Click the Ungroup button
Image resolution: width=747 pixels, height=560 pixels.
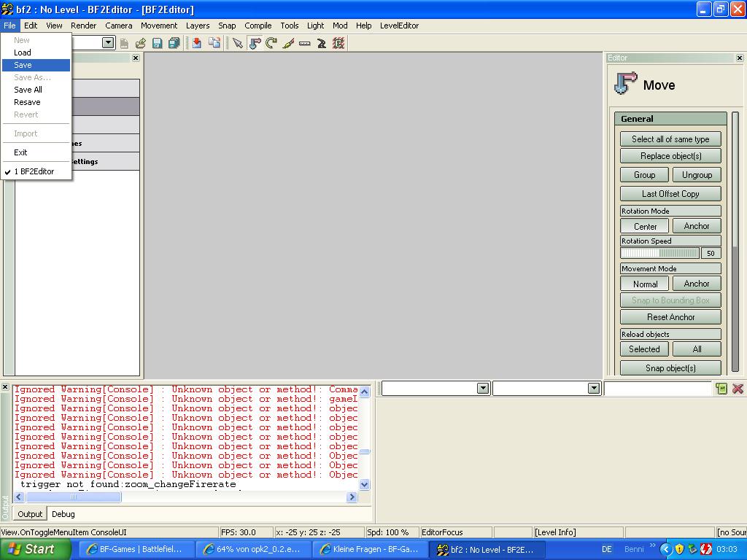pyautogui.click(x=697, y=175)
